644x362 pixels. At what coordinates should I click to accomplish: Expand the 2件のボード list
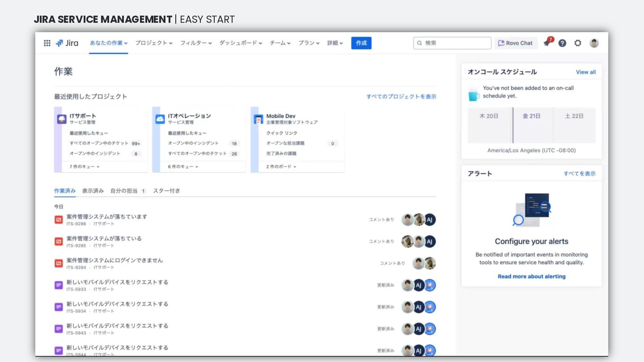281,167
